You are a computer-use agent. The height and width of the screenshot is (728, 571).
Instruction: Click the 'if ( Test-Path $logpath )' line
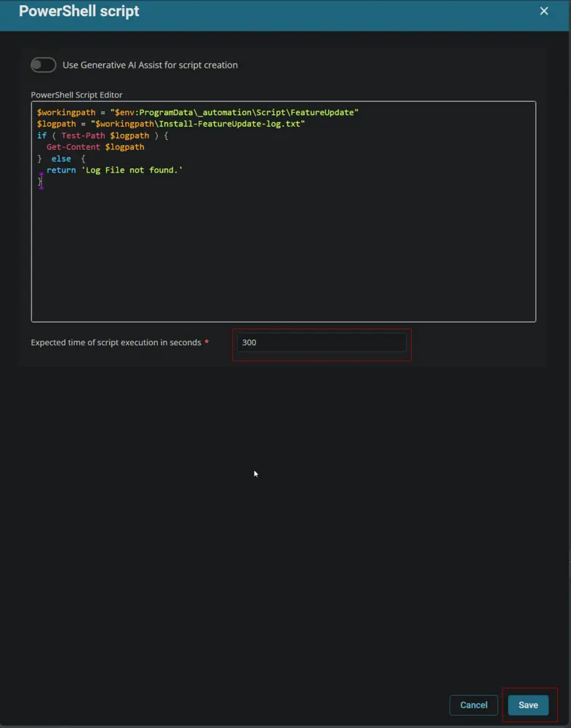(103, 135)
